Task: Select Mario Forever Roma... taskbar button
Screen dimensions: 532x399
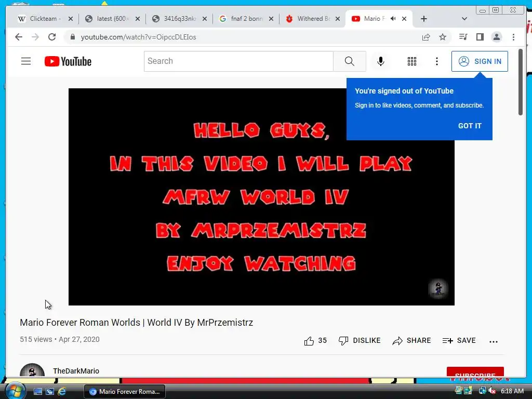Action: coord(125,392)
